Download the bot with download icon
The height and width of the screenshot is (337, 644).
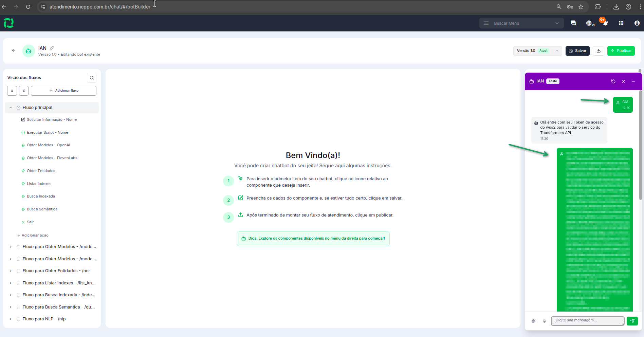[599, 51]
